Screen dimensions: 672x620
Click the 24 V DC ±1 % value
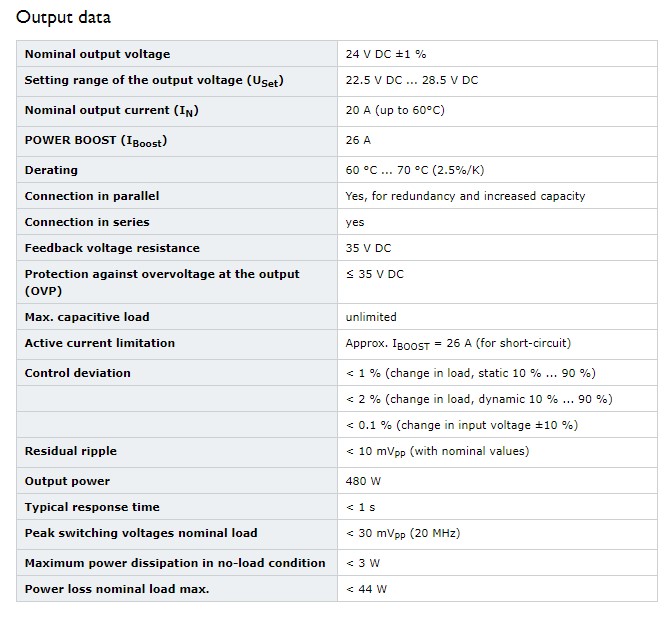click(386, 54)
